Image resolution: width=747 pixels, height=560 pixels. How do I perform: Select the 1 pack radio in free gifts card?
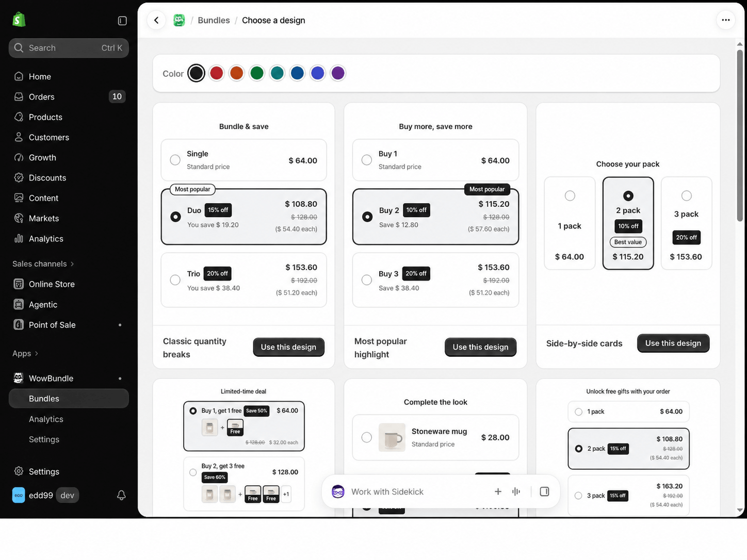point(578,411)
